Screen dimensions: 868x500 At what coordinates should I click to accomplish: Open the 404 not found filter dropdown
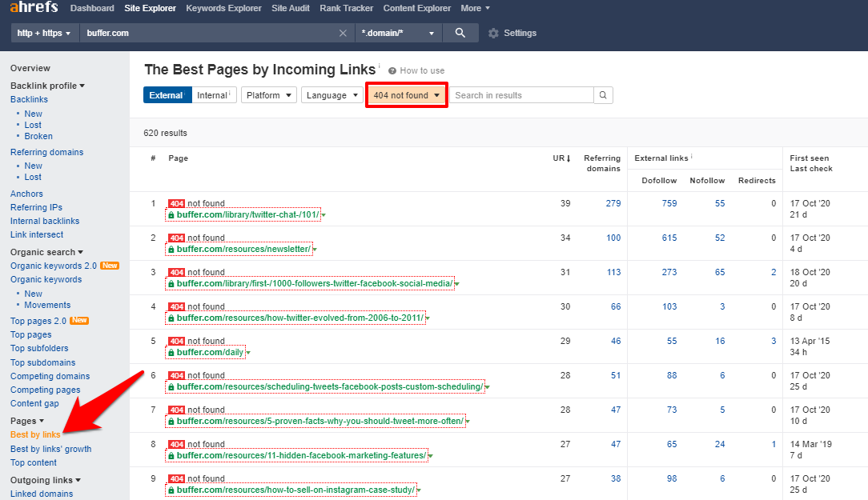tap(406, 95)
